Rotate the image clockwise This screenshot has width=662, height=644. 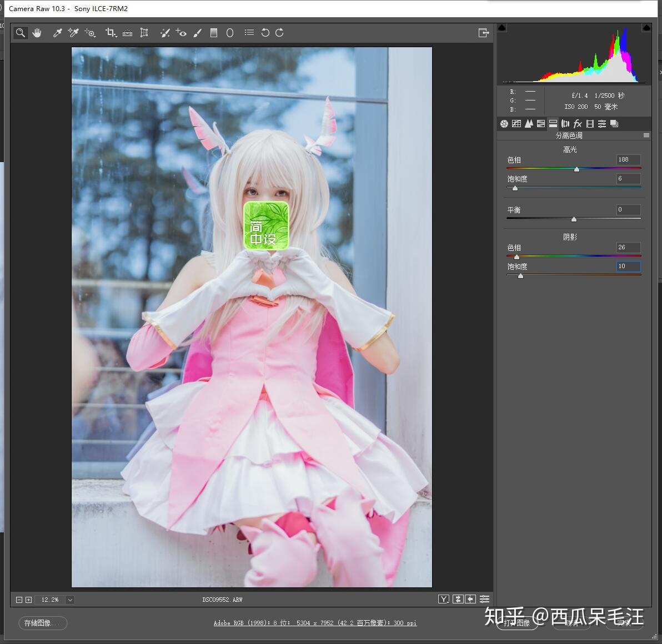coord(279,33)
